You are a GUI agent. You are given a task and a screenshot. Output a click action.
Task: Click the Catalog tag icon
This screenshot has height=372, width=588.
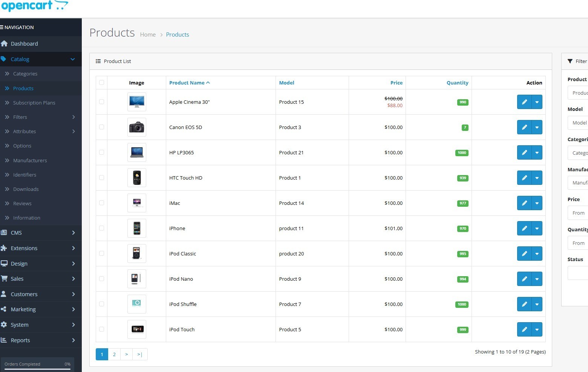pyautogui.click(x=3, y=59)
